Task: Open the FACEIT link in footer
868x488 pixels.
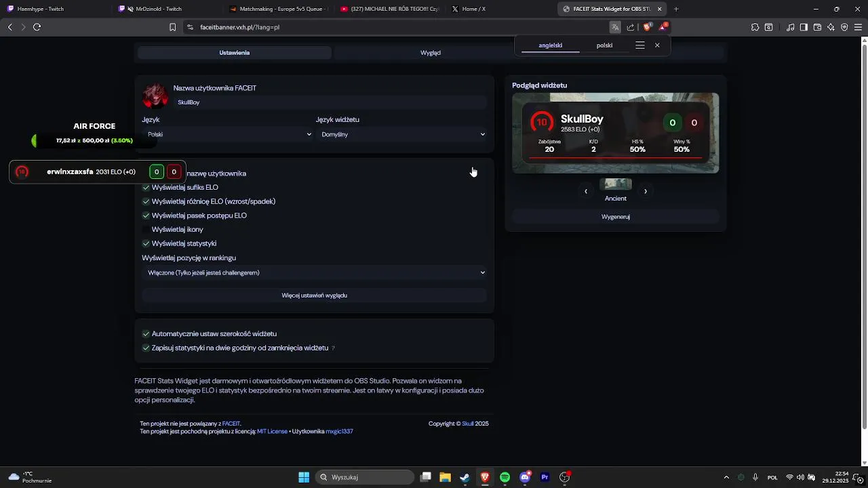Action: point(231,424)
